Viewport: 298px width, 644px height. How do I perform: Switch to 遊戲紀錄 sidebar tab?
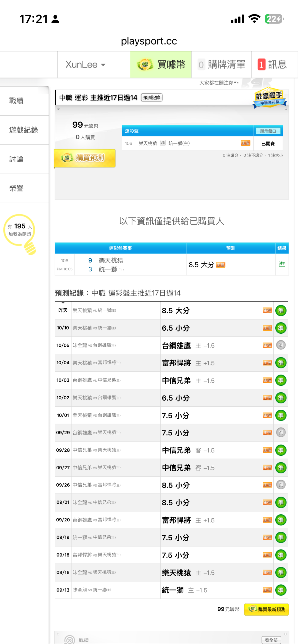(x=24, y=130)
